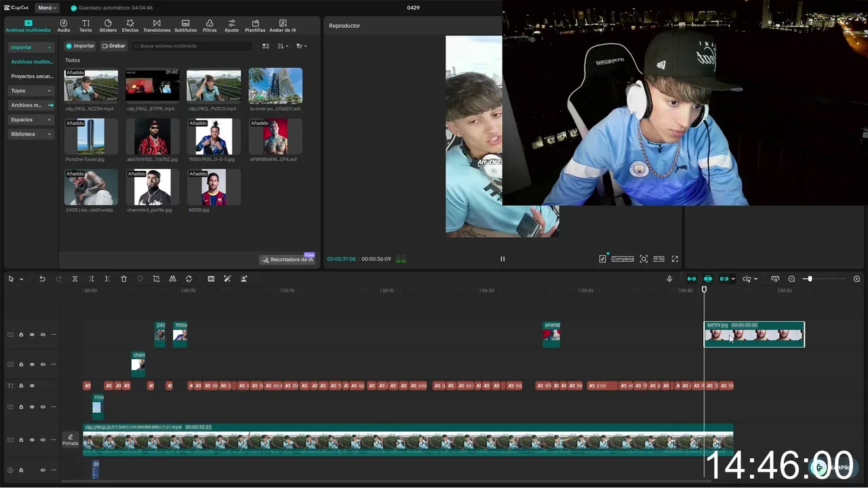Enter fullscreen preview
This screenshot has height=488, width=868.
tap(675, 259)
